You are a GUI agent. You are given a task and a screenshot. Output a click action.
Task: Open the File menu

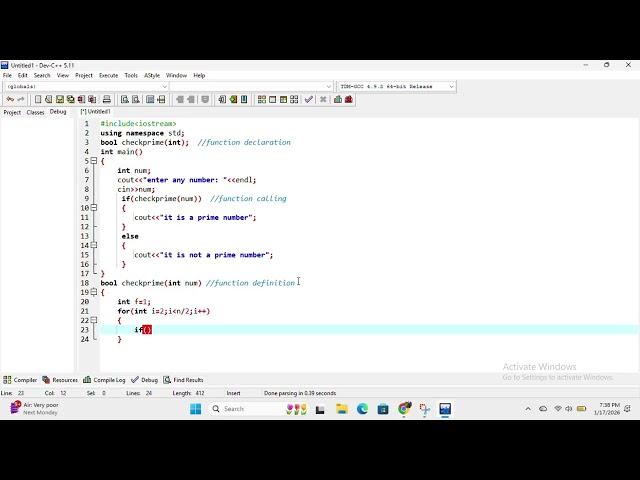tap(7, 76)
